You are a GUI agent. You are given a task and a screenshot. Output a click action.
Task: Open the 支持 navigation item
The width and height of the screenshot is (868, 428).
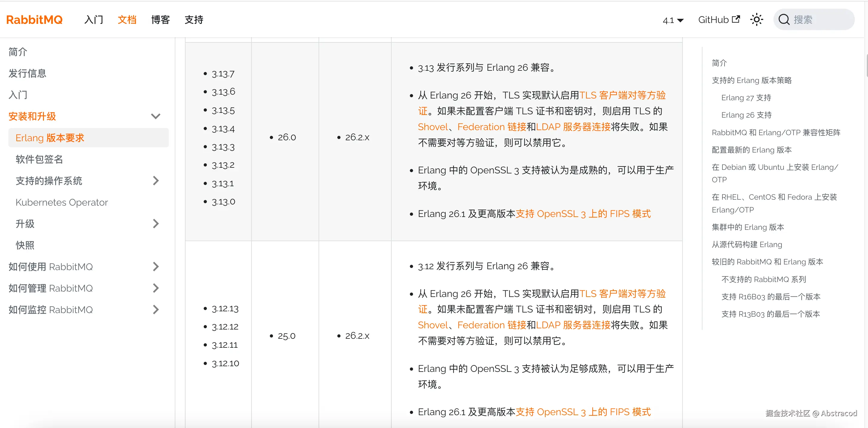(194, 20)
